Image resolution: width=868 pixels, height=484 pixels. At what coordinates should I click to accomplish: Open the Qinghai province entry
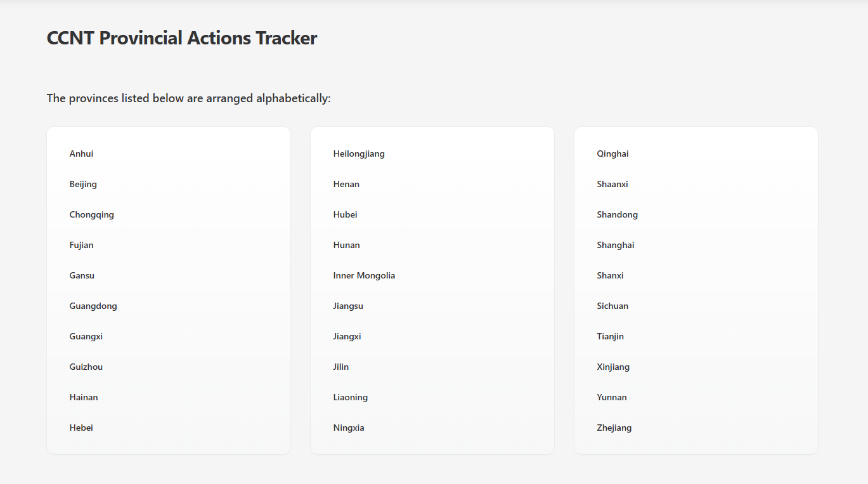(x=612, y=154)
